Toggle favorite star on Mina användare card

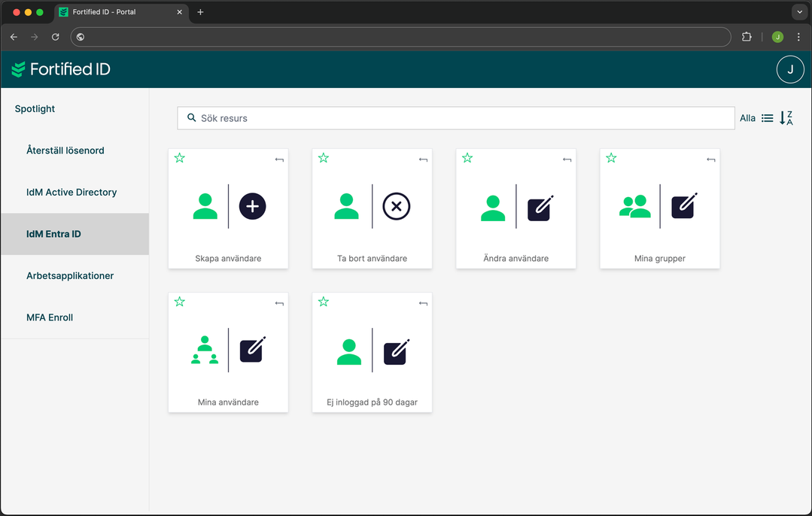click(180, 302)
